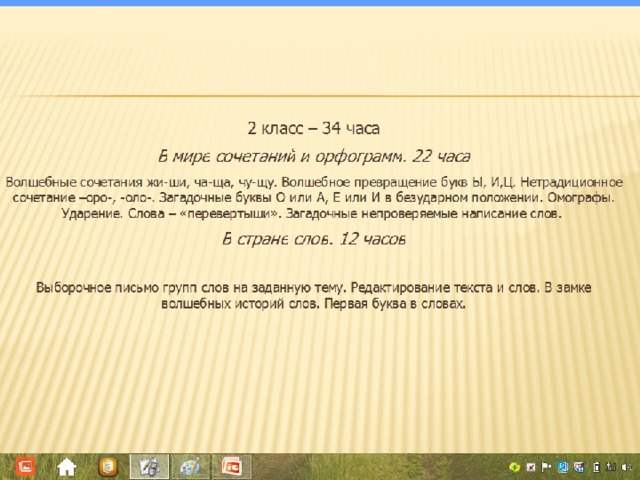This screenshot has width=640, height=480.
Task: Check the battery status tray icon
Action: [x=596, y=467]
